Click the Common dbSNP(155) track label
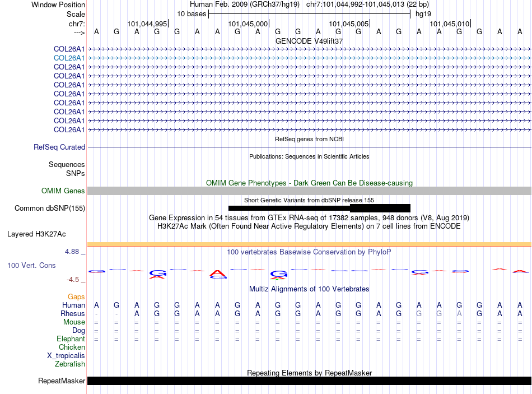Viewport: 532px width, 394px height. coord(50,208)
